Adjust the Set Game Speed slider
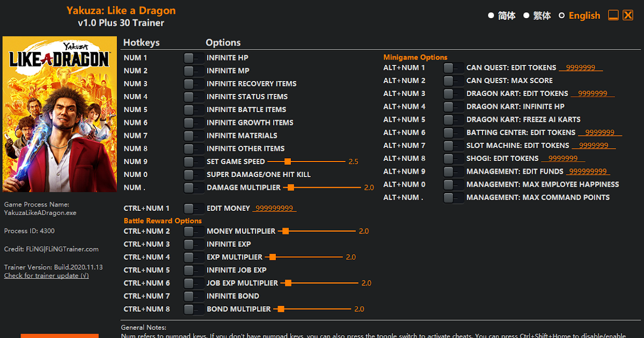This screenshot has width=644, height=338. tap(306, 161)
